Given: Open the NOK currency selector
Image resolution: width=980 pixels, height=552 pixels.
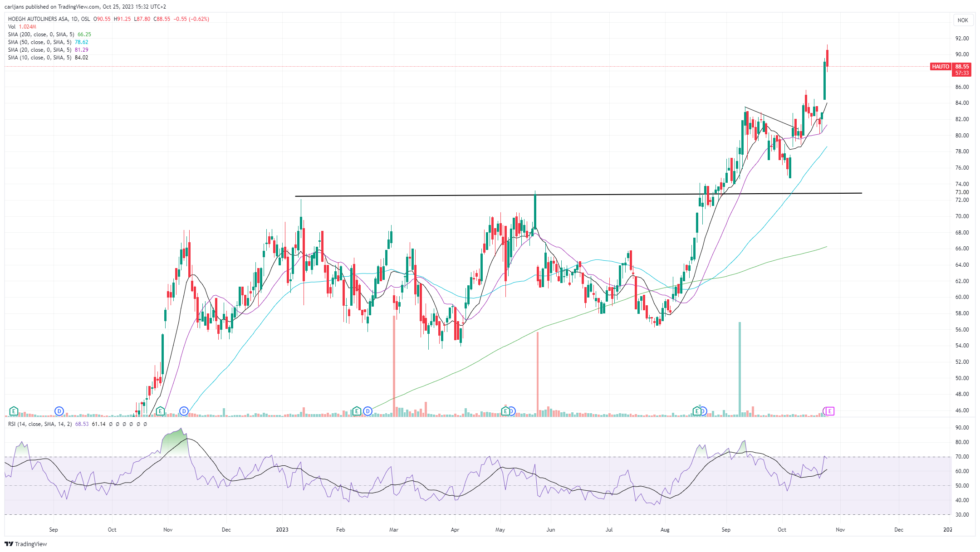Looking at the screenshot, I should pyautogui.click(x=963, y=20).
